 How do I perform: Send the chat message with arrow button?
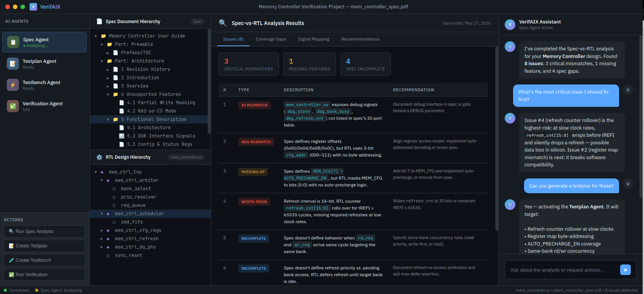point(625,270)
